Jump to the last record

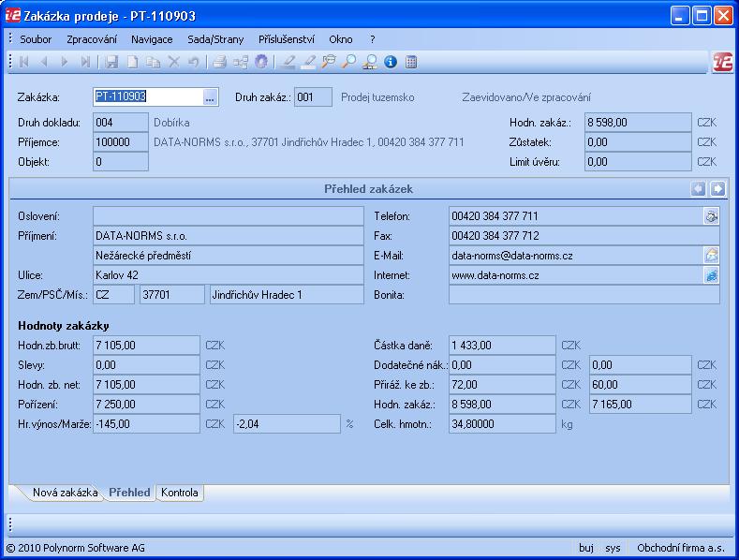(x=85, y=62)
